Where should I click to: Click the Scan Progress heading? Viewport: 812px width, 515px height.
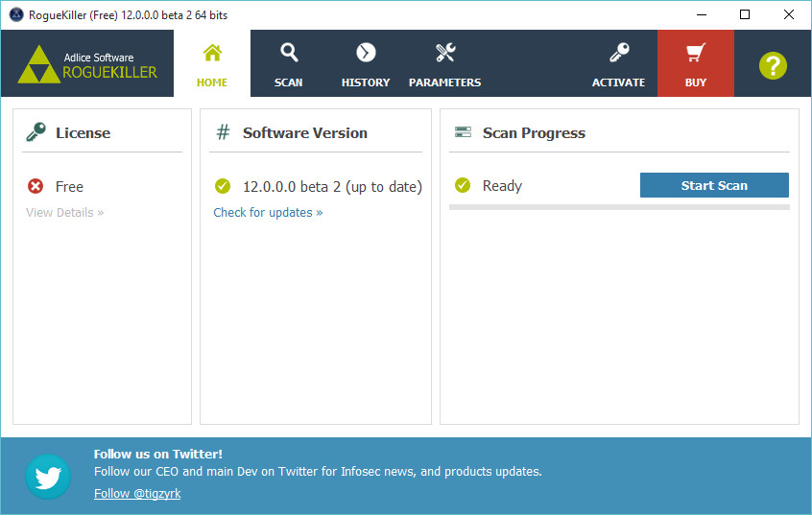(534, 133)
